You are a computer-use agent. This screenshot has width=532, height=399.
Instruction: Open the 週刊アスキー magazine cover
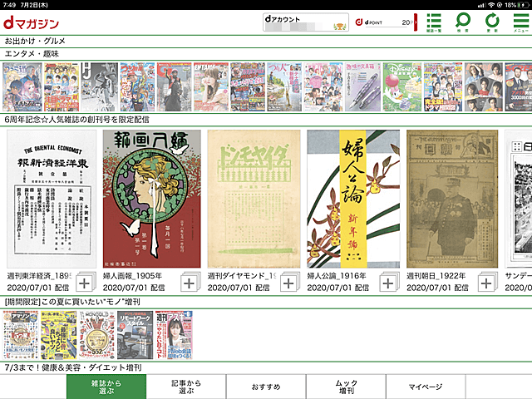[174, 335]
